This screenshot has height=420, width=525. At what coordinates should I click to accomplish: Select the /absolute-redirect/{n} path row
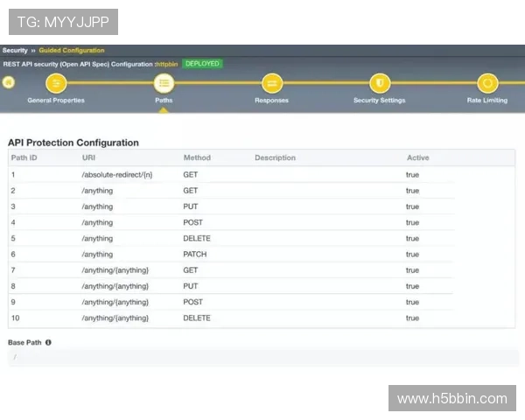point(116,175)
